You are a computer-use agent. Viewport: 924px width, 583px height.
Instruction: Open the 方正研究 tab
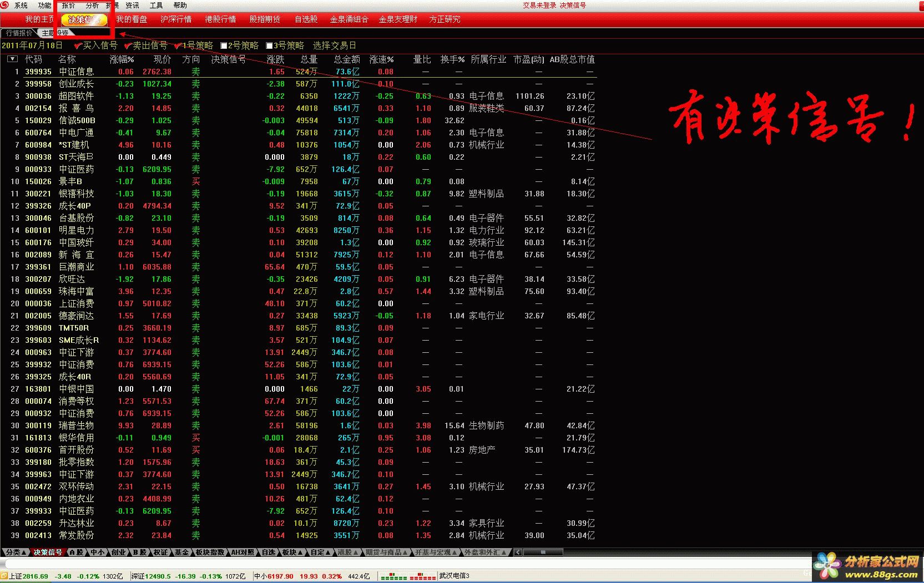coord(445,19)
